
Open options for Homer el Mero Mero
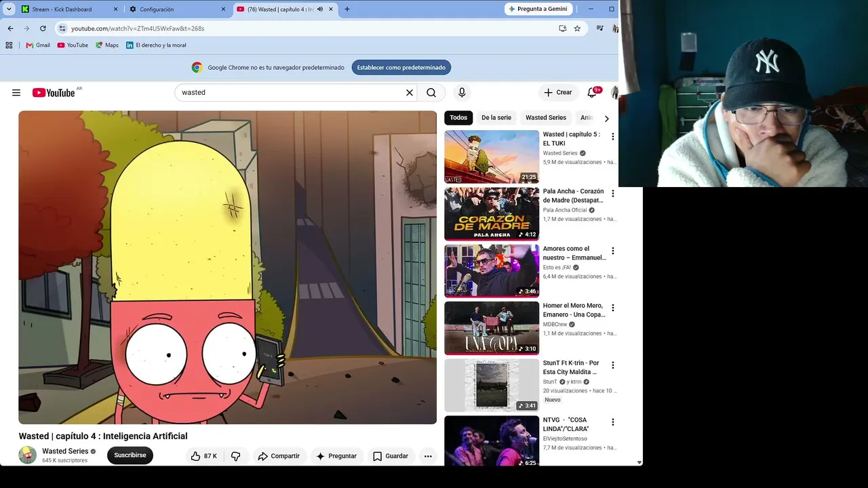[x=612, y=308]
